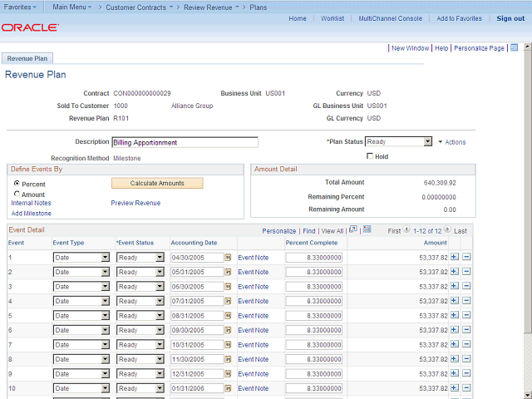Open calendar picker for the 04/30/2005 date
The image size is (532, 399).
pyautogui.click(x=229, y=258)
